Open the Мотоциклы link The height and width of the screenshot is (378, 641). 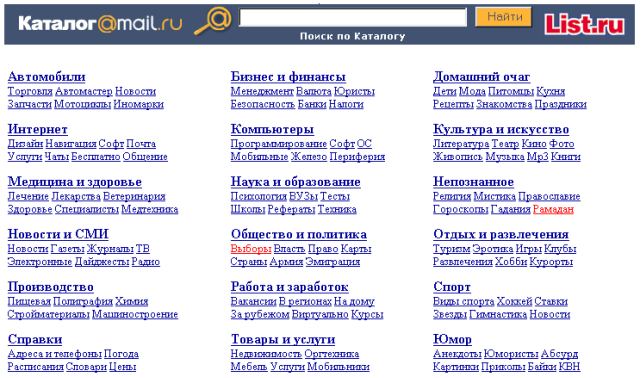(x=83, y=104)
